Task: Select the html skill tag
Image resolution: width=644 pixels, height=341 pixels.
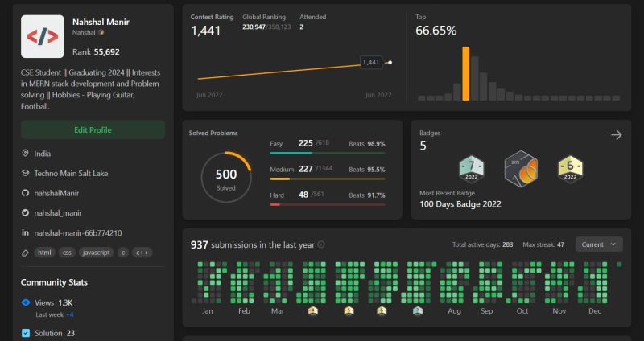Action: click(x=44, y=253)
